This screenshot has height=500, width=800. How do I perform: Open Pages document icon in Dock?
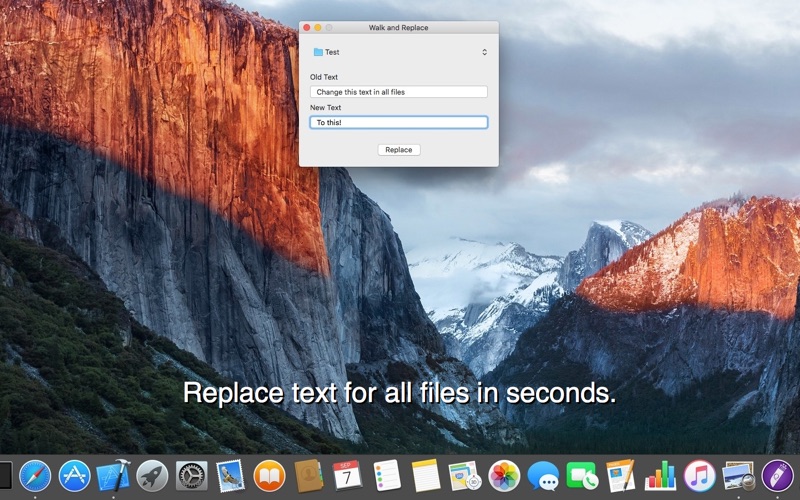coord(621,476)
